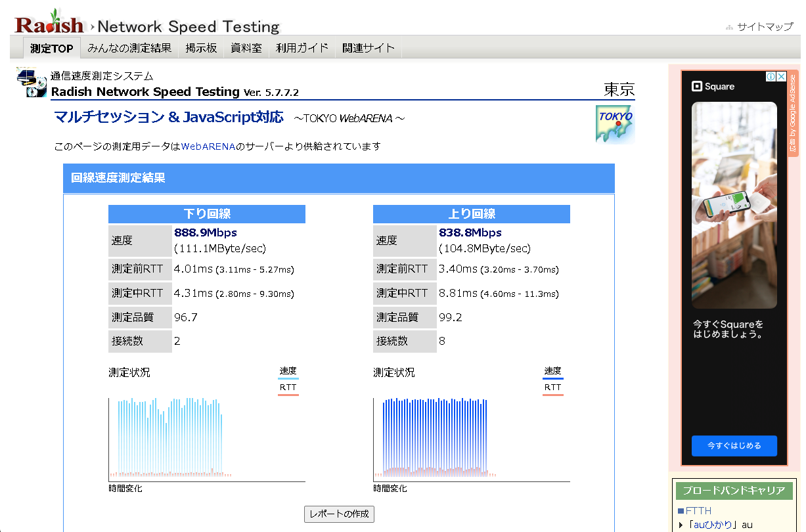
Task: Open the FTTH link in sidebar
Action: pyautogui.click(x=698, y=511)
